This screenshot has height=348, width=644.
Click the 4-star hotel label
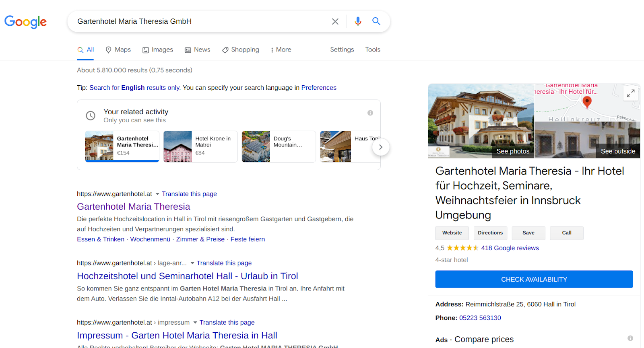pyautogui.click(x=452, y=260)
